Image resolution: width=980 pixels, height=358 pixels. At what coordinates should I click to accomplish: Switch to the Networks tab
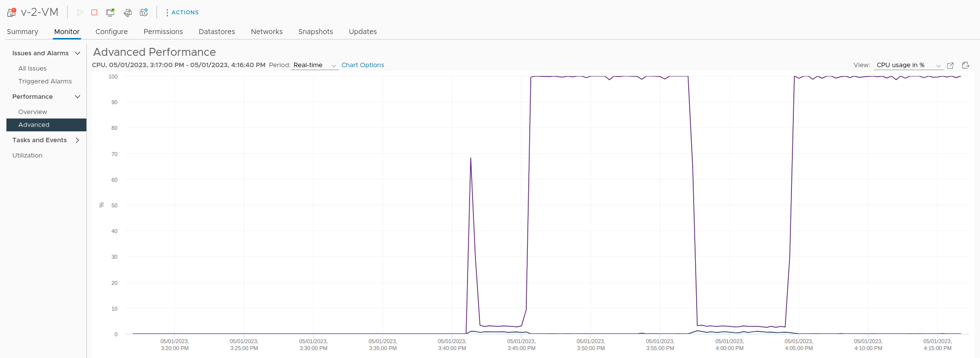coord(267,32)
